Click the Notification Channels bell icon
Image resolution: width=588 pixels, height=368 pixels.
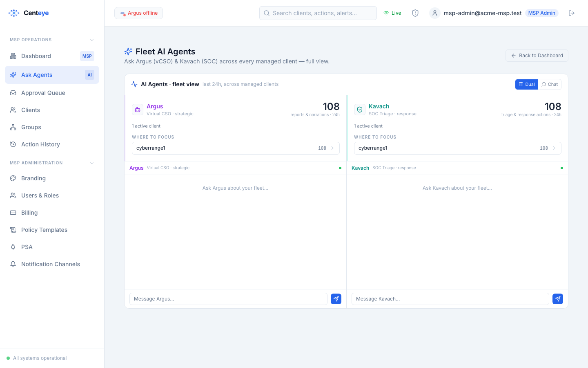point(13,264)
